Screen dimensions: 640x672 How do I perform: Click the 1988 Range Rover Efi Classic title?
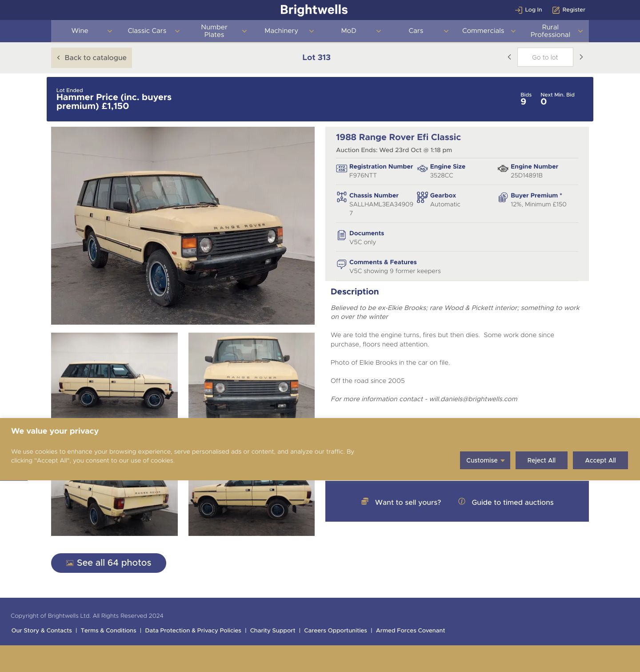tap(398, 137)
